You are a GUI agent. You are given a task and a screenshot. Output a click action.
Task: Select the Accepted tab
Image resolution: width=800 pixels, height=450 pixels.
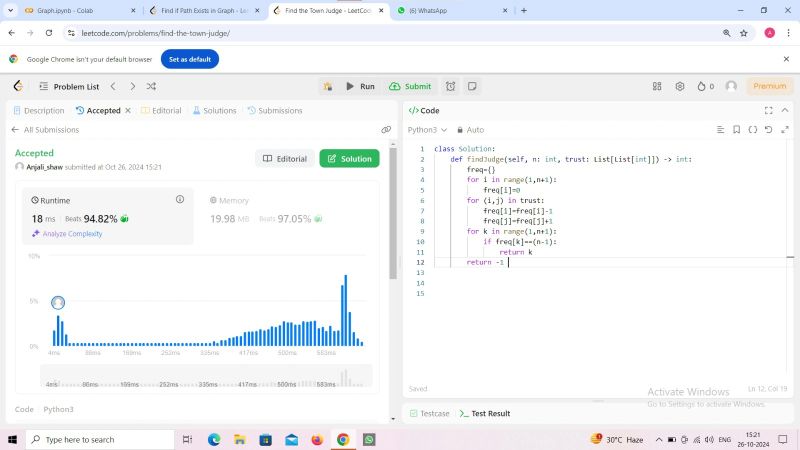(98, 110)
